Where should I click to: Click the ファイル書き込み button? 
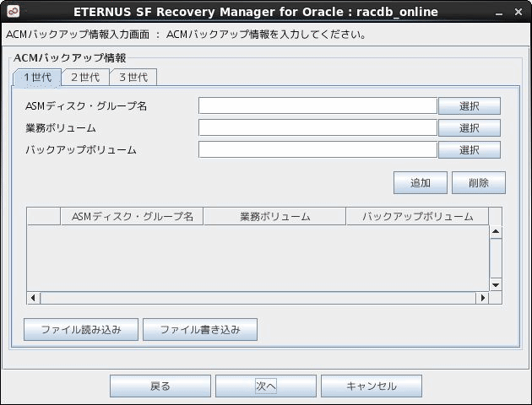(200, 329)
